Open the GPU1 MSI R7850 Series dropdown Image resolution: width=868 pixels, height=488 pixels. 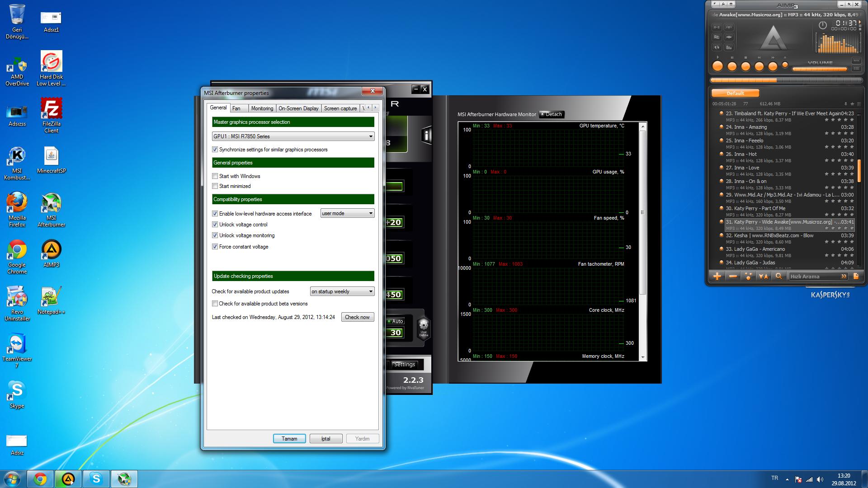(x=293, y=136)
